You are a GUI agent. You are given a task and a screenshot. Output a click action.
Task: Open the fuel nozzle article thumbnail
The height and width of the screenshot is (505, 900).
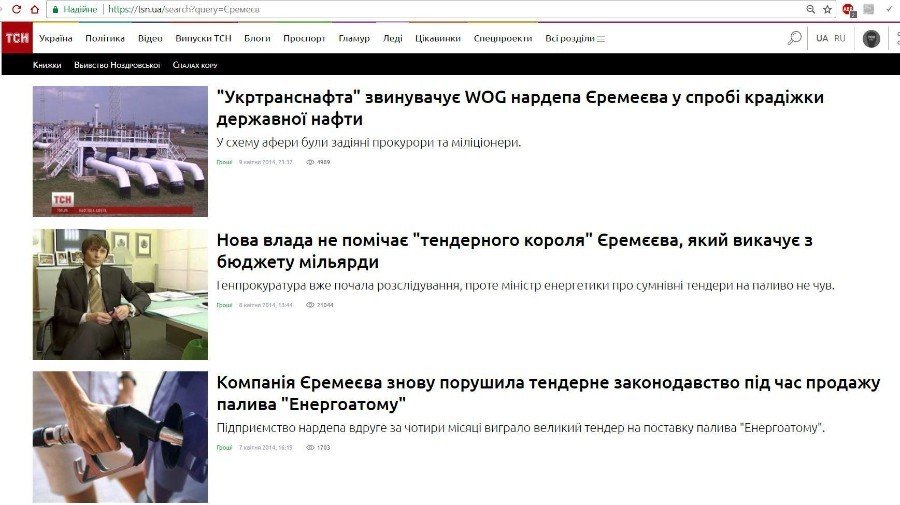coord(120,437)
